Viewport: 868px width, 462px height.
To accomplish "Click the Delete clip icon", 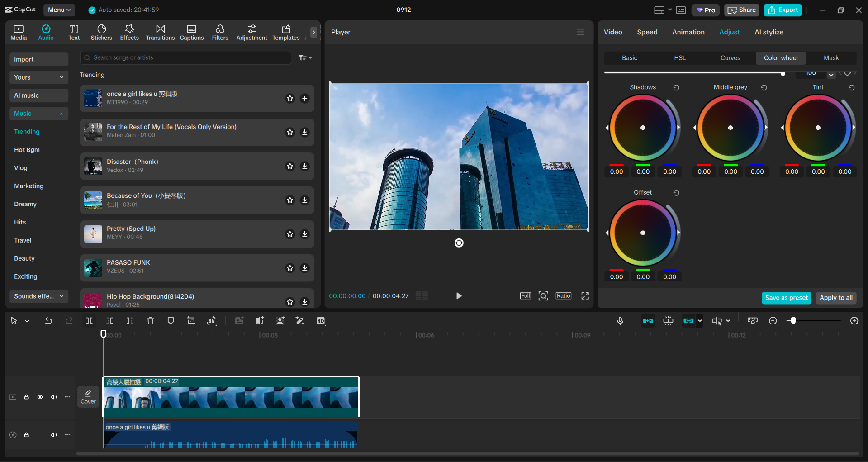I will pyautogui.click(x=150, y=320).
